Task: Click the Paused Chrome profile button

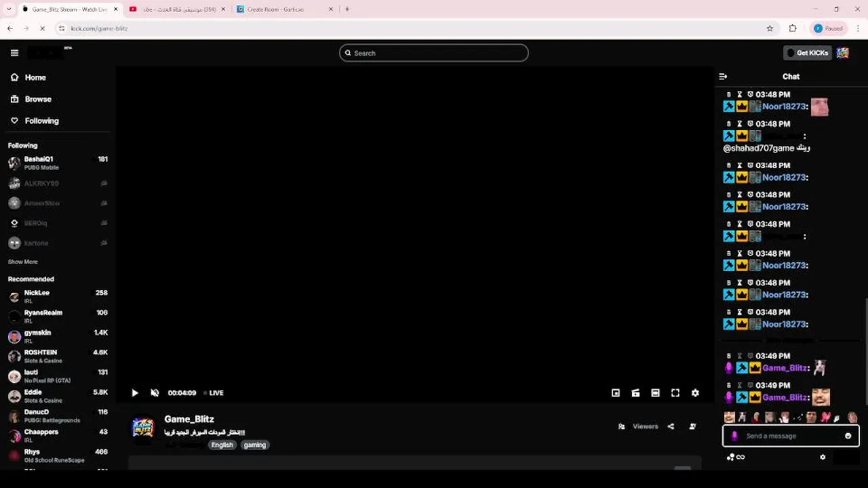Action: pos(828,28)
